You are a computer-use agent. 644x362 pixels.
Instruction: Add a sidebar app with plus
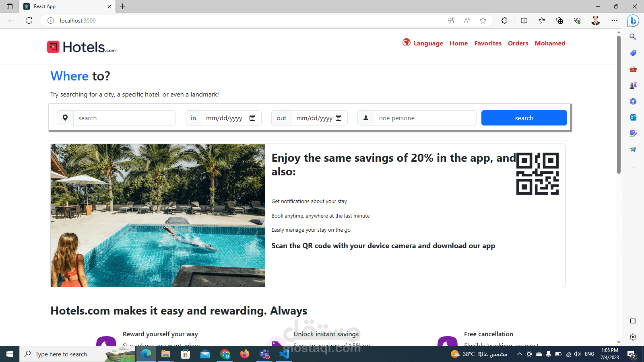[633, 167]
